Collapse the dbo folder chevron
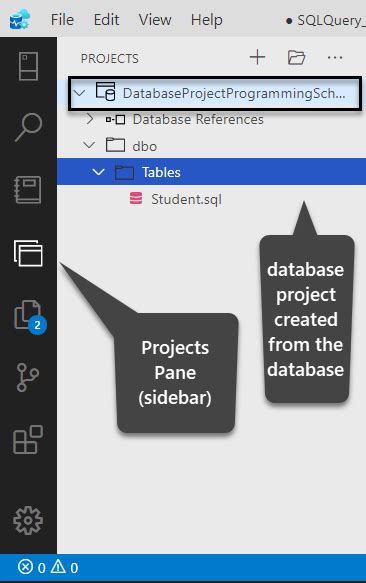The image size is (366, 583). (89, 145)
